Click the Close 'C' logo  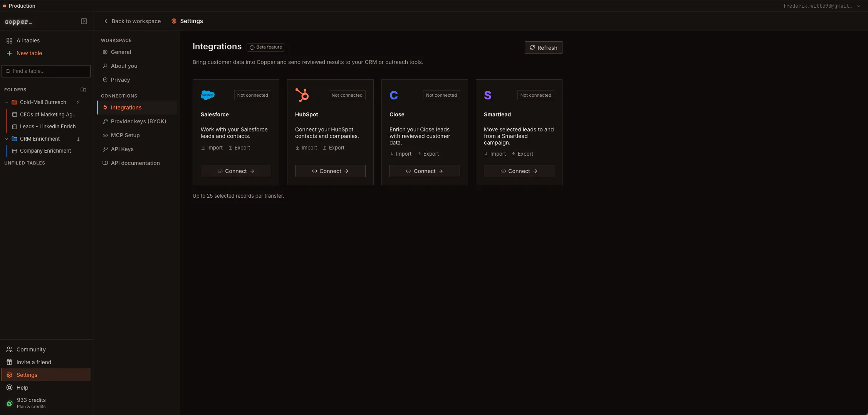[x=394, y=95]
